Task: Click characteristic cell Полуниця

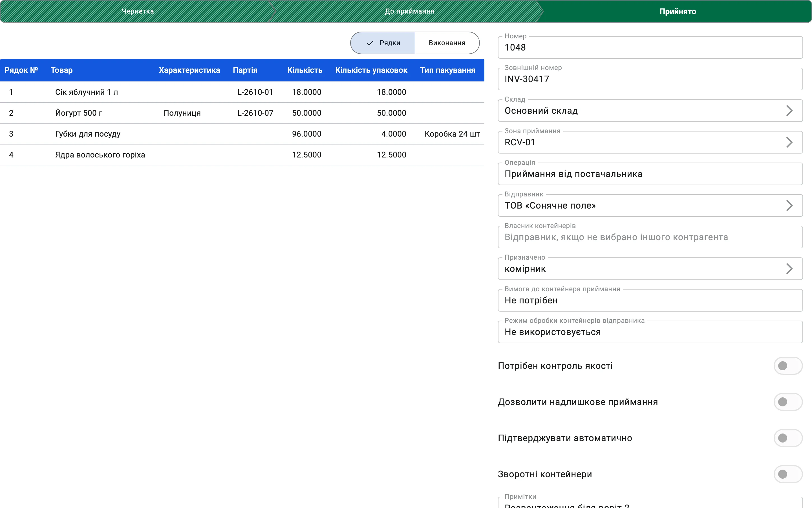Action: (182, 113)
